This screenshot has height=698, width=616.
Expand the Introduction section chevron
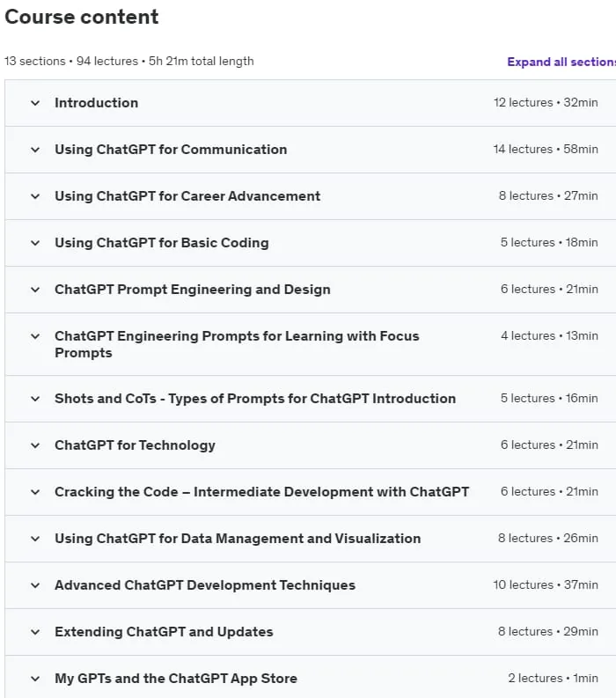pos(35,103)
